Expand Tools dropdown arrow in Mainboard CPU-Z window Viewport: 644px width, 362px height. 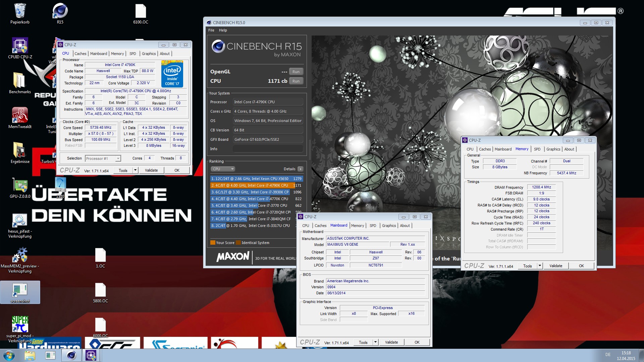coord(375,342)
